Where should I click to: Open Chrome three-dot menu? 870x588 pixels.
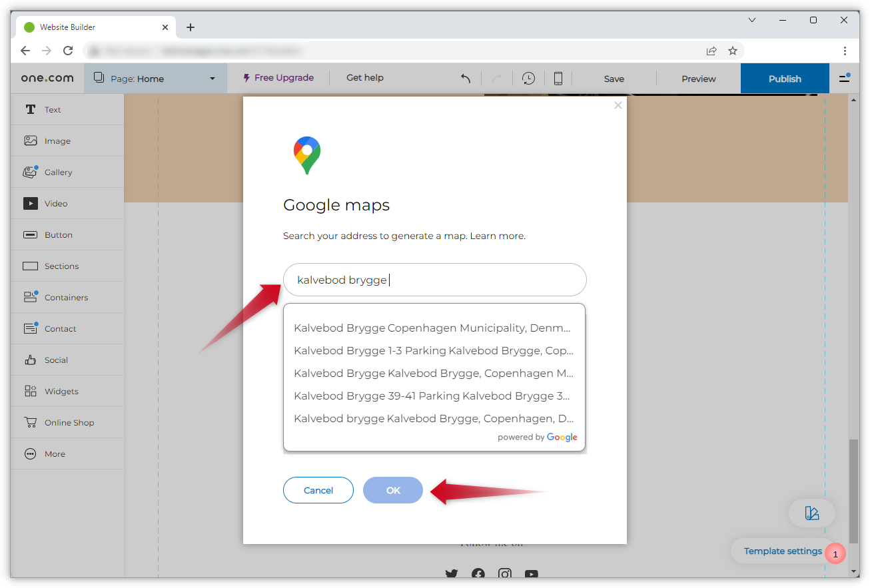click(x=845, y=51)
